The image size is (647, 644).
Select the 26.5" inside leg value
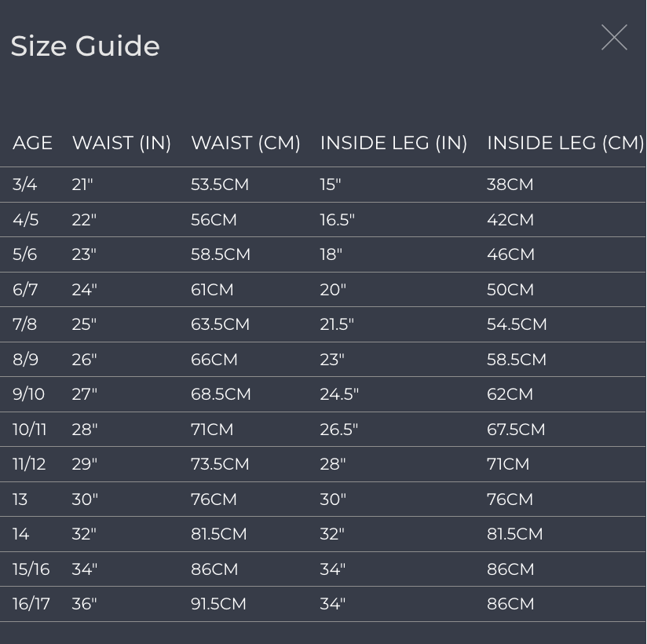pyautogui.click(x=338, y=430)
